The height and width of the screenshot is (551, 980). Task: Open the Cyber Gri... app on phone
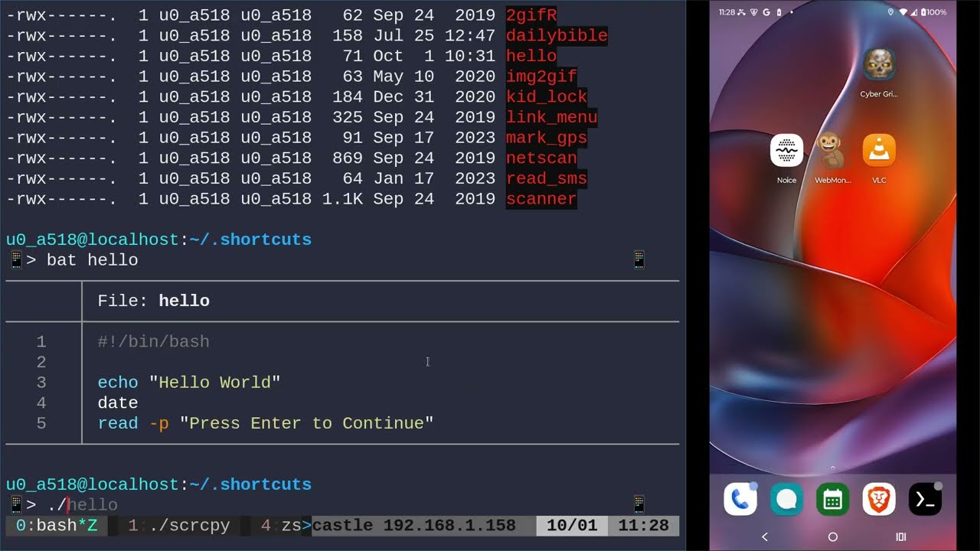[x=879, y=66]
